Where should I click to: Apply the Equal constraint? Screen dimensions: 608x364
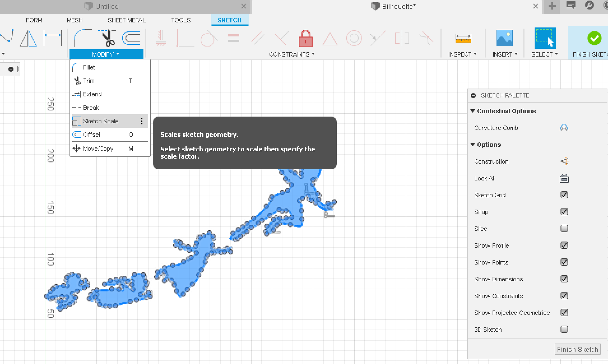coord(233,38)
